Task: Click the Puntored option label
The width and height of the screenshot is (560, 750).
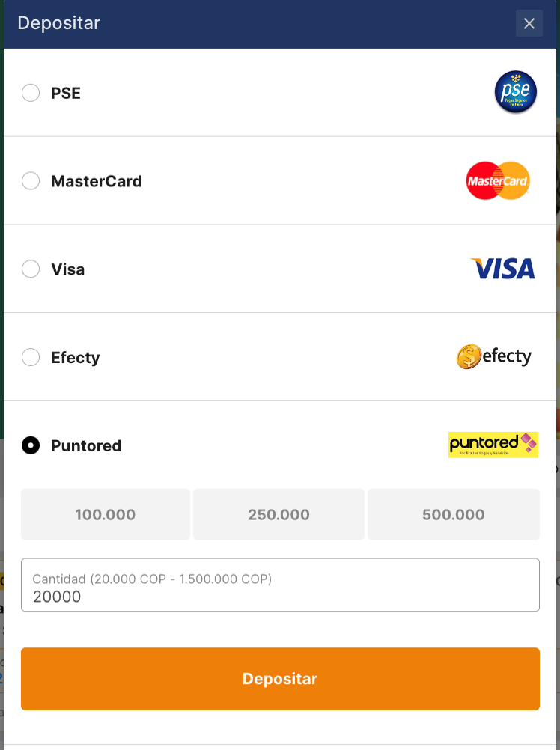Action: coord(86,446)
